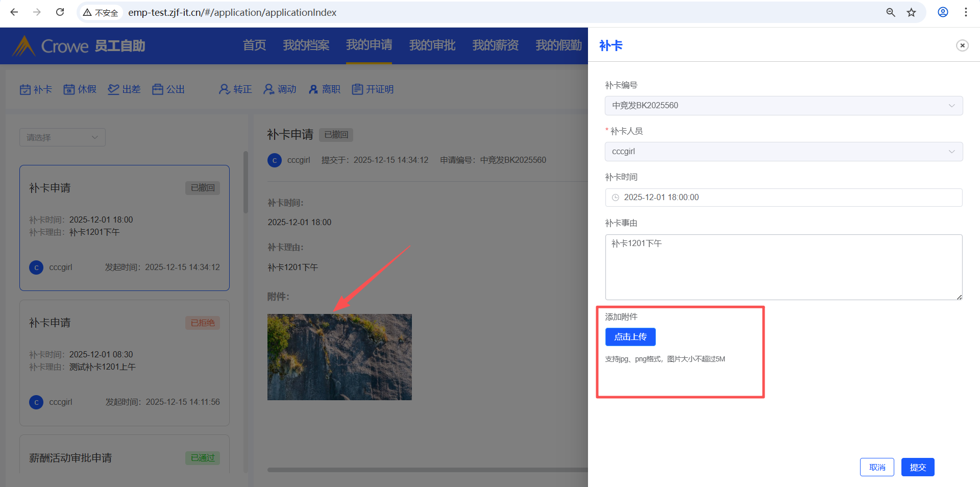The image size is (980, 487).
Task: Choose the 调动 transfer icon
Action: tap(268, 89)
